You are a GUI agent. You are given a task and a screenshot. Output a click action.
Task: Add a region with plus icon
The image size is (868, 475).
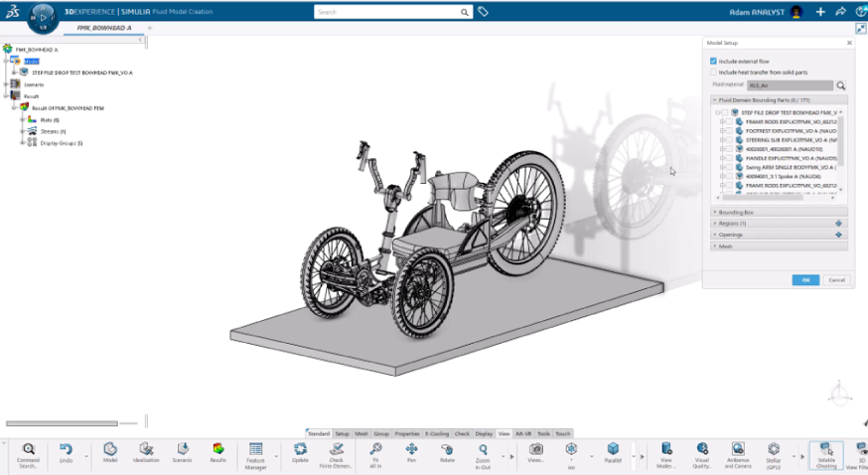pyautogui.click(x=838, y=224)
